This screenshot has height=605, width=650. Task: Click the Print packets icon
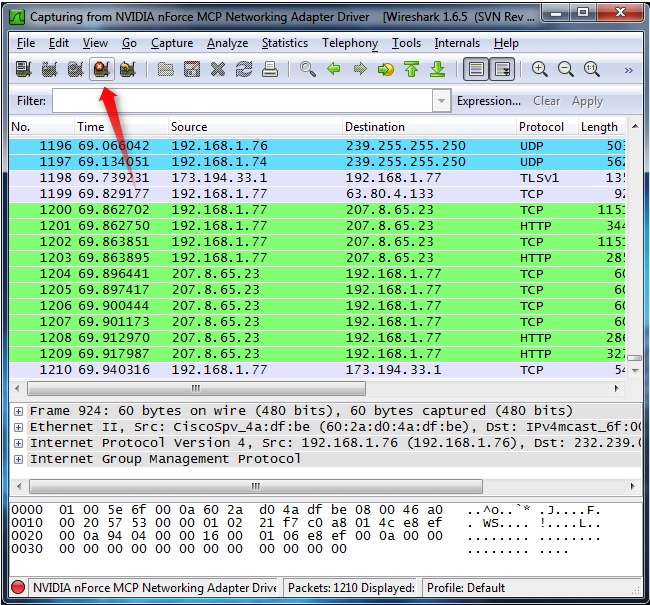pyautogui.click(x=270, y=70)
